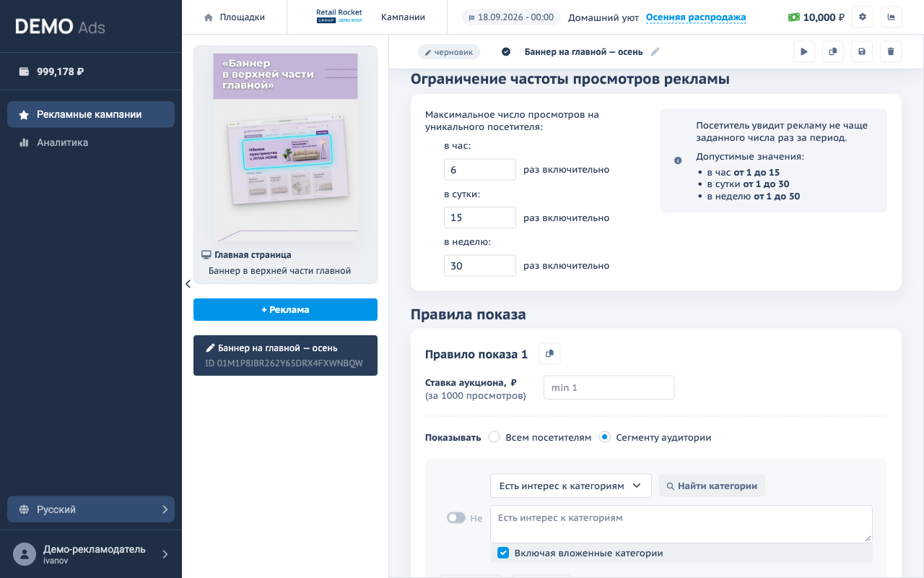
Task: Click the Есть интерес к категориям text area
Action: pos(681,524)
